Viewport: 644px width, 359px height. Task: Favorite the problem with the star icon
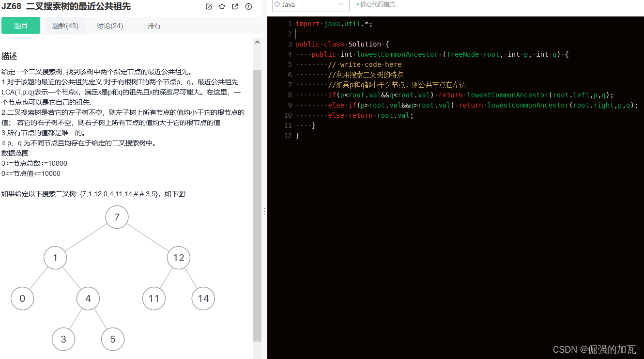pos(222,7)
